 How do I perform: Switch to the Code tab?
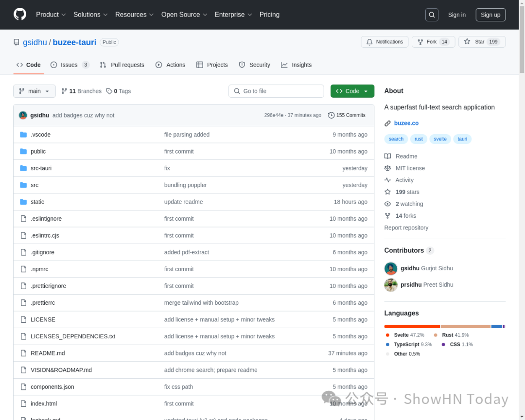click(29, 65)
